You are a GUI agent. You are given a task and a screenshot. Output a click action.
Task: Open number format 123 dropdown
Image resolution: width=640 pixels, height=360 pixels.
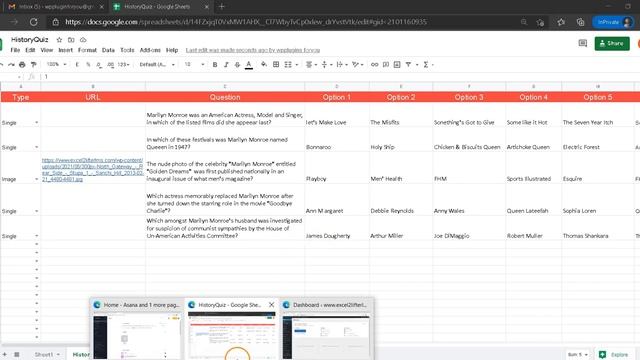pos(123,64)
